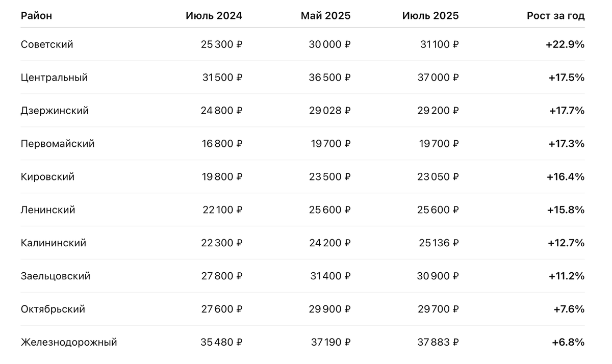Select the +22.9% growth value
612x364 pixels.
(x=565, y=44)
